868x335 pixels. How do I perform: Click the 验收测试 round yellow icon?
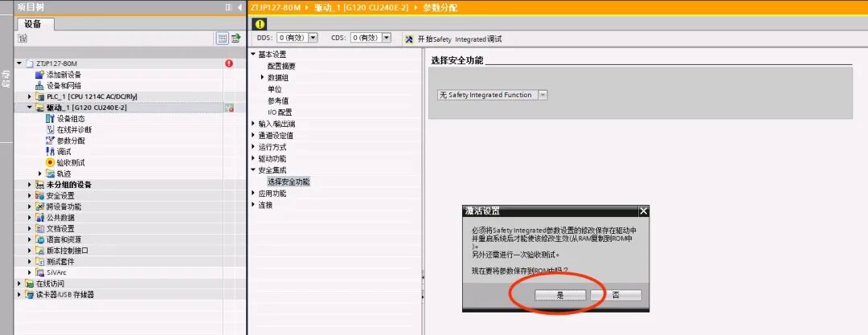coord(50,162)
